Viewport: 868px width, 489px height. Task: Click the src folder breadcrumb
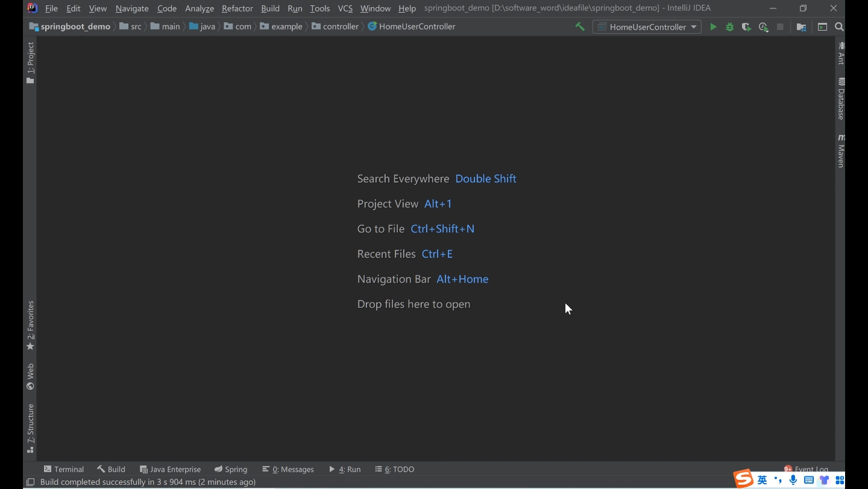pos(130,26)
